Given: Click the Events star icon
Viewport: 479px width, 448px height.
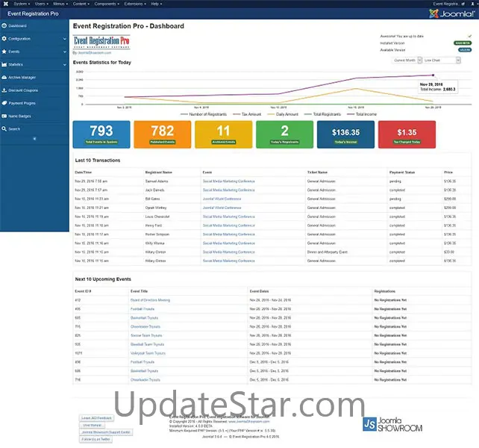Looking at the screenshot, I should pyautogui.click(x=4, y=52).
